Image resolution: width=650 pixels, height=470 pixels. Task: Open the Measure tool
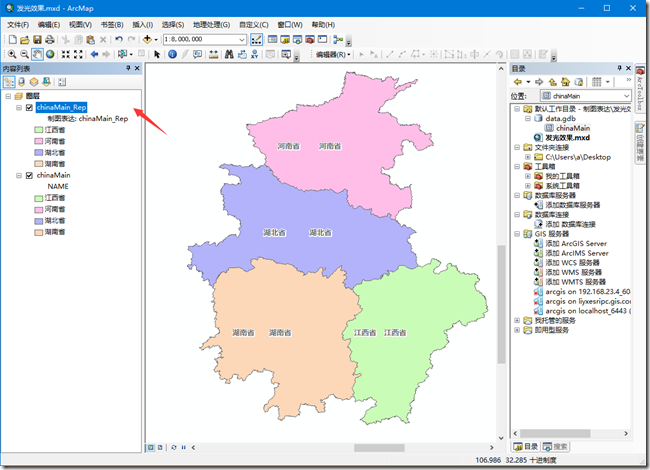point(213,54)
